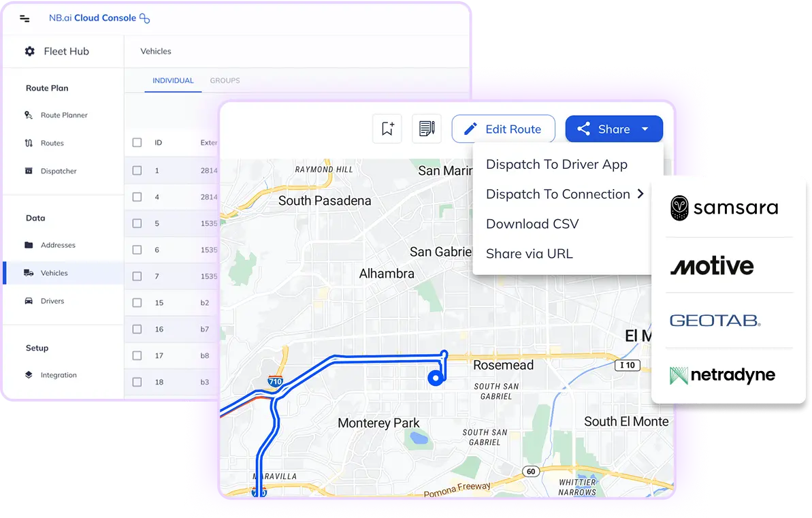Open the Addresses link under Data

58,245
